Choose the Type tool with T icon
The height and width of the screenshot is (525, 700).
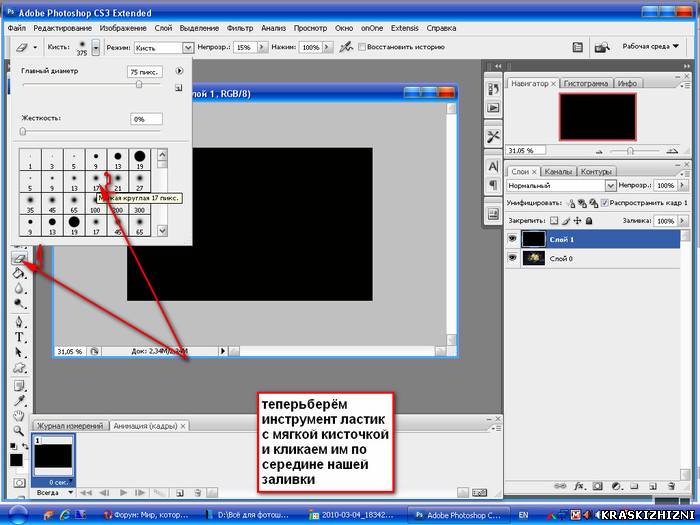[19, 337]
